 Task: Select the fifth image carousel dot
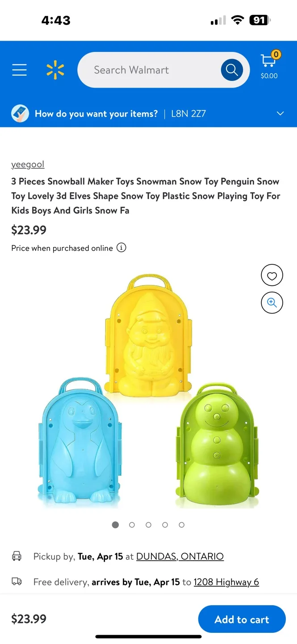tap(181, 525)
